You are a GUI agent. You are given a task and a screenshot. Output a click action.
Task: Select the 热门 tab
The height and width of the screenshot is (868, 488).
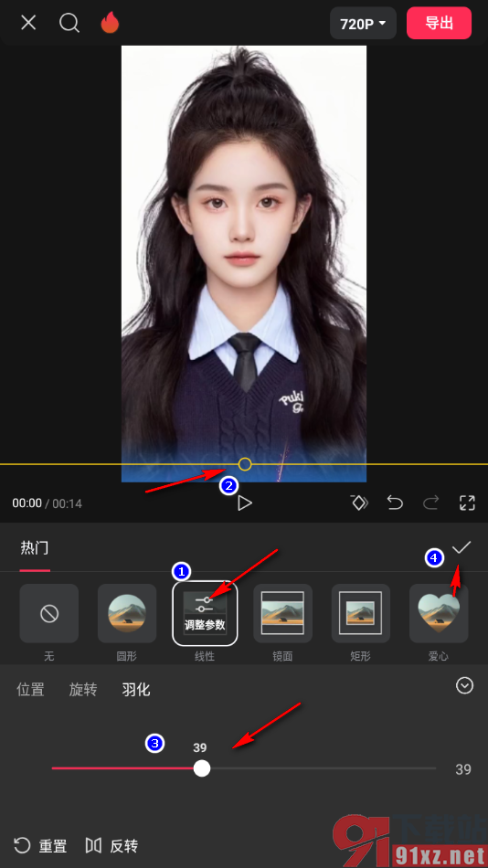[35, 548]
